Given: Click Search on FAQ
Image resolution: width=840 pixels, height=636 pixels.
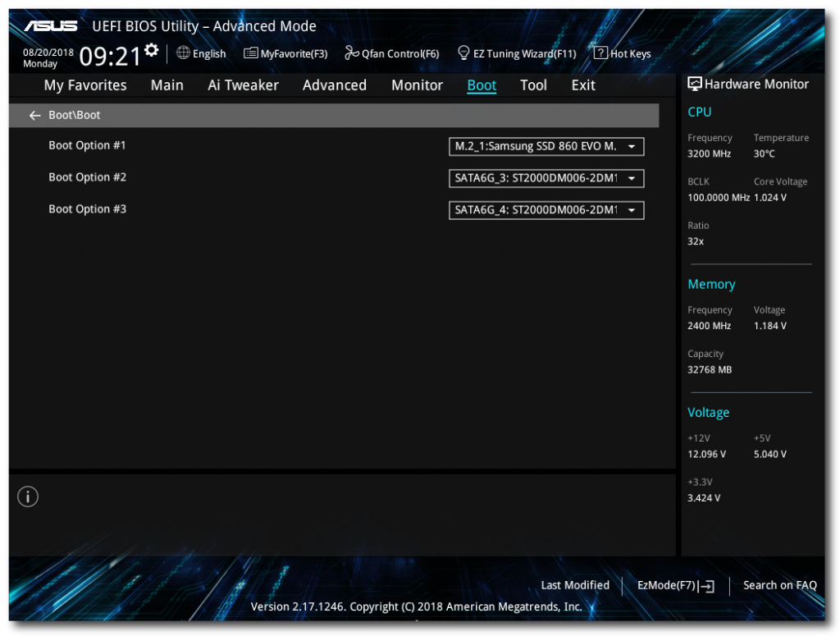Looking at the screenshot, I should [779, 585].
